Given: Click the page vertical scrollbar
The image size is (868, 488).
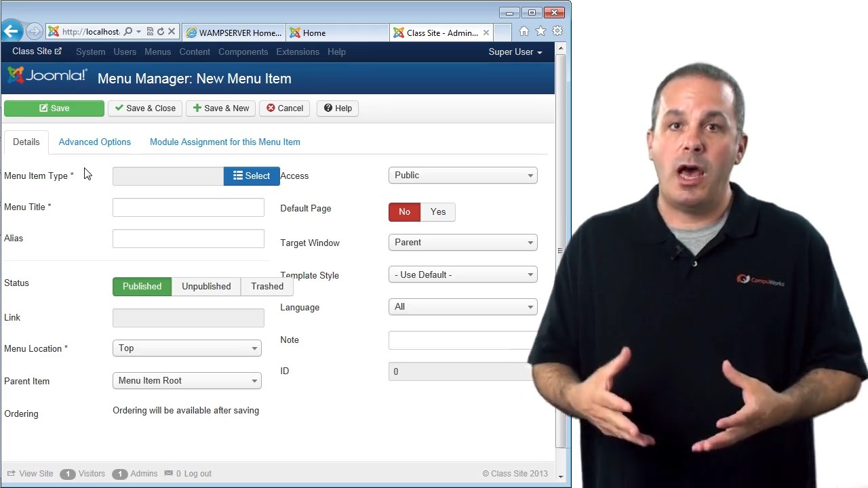Looking at the screenshot, I should pos(560,251).
